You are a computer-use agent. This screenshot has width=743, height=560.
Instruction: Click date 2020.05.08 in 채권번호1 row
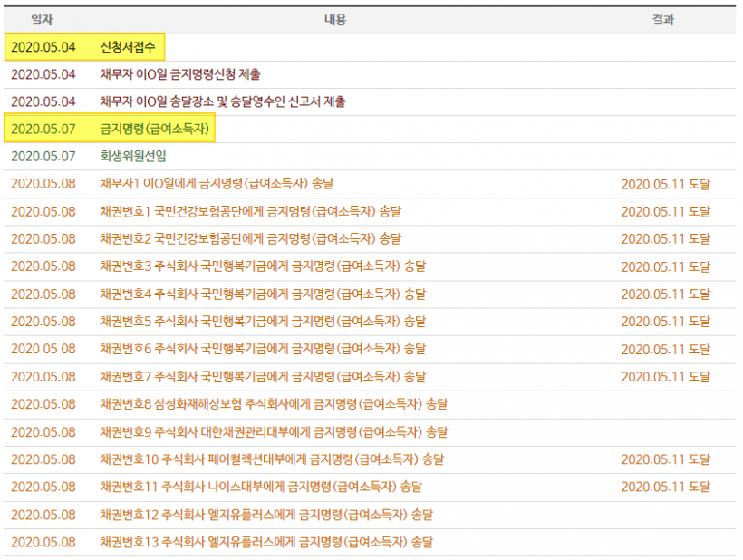43,211
